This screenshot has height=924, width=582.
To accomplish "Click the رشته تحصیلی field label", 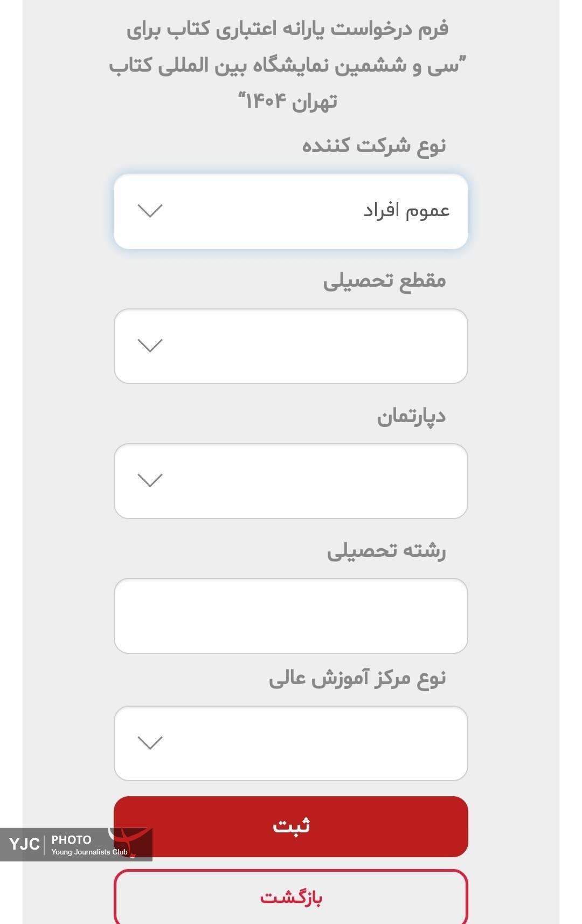I will 386,551.
